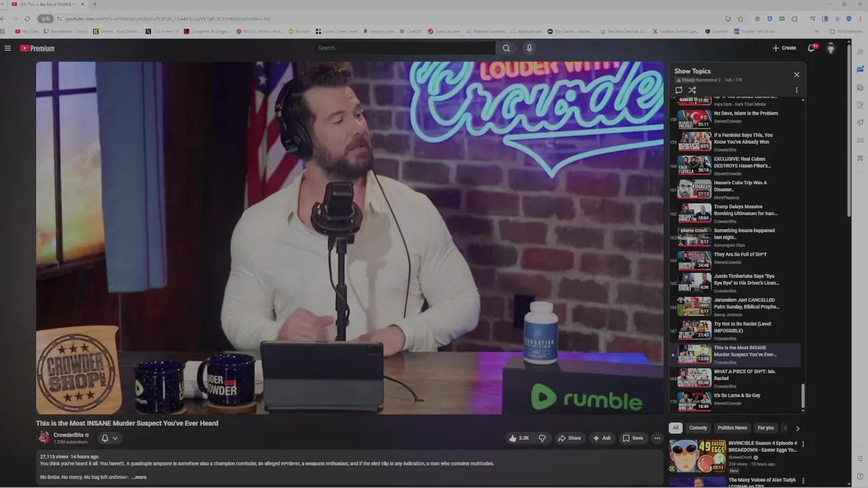The width and height of the screenshot is (868, 488).
Task: Expand the description with ...more
Action: pyautogui.click(x=138, y=477)
